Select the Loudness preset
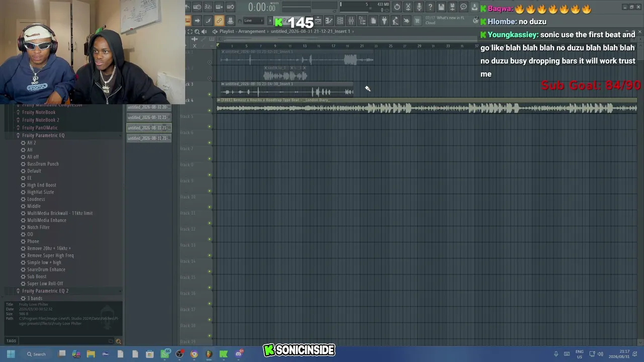Image resolution: width=644 pixels, height=362 pixels. pyautogui.click(x=36, y=199)
